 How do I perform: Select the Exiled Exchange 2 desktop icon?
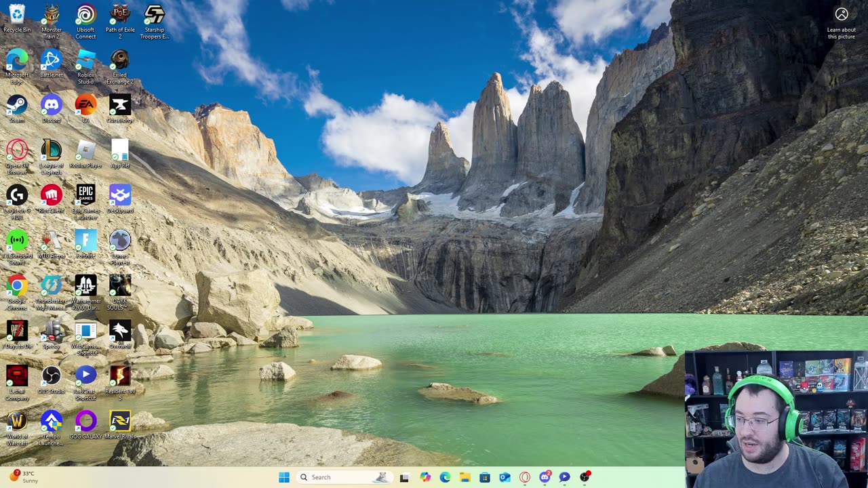click(x=120, y=67)
